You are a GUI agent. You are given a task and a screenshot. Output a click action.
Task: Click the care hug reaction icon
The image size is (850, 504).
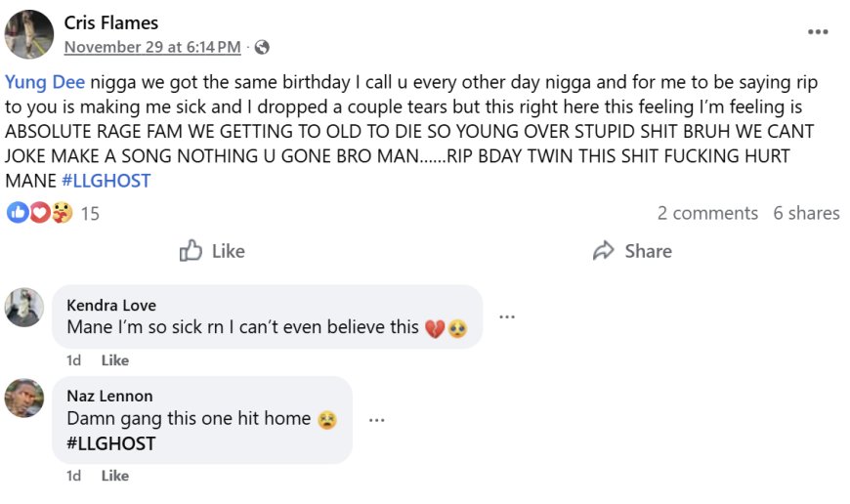coord(61,212)
